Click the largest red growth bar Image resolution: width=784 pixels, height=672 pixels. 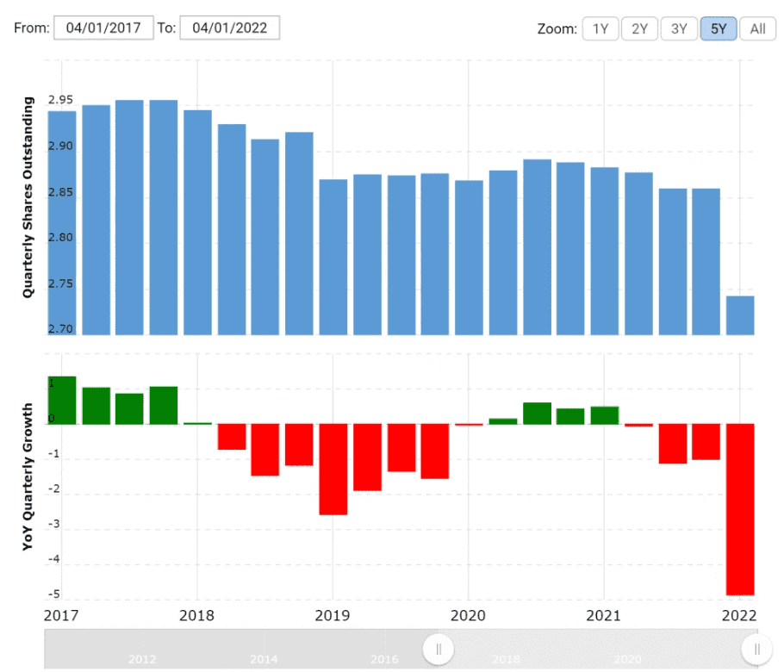pyautogui.click(x=739, y=508)
